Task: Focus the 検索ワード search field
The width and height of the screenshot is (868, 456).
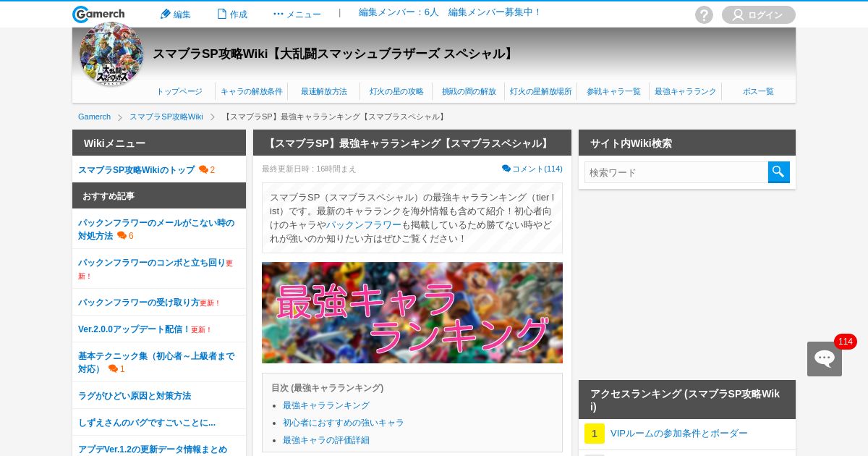Action: (676, 172)
